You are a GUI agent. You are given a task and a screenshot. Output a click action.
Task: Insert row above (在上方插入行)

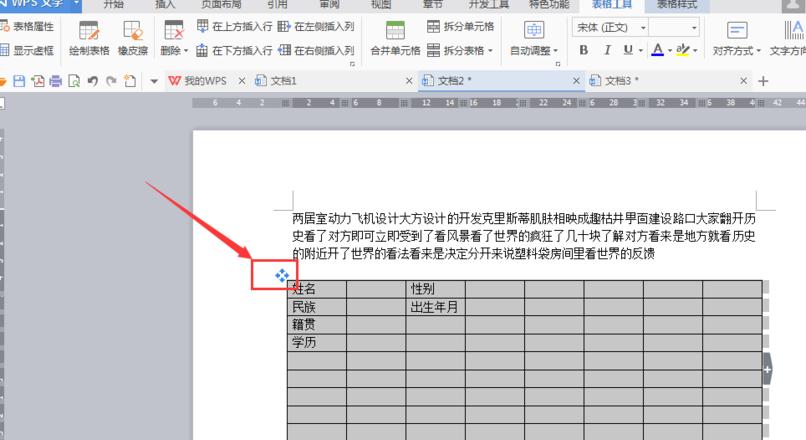coord(234,26)
